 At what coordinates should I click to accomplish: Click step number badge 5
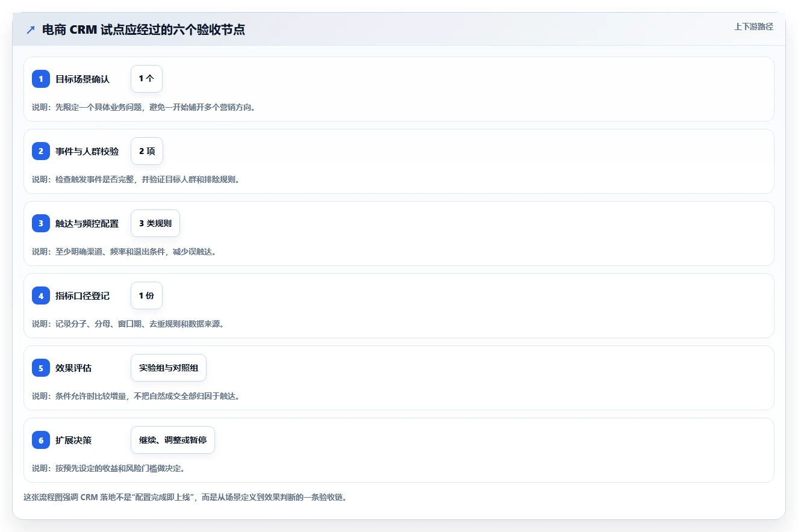41,368
